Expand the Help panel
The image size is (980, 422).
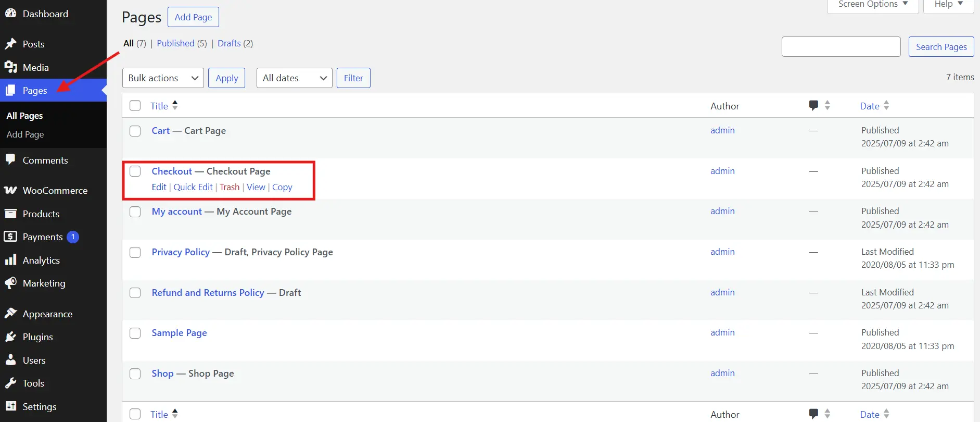click(x=948, y=5)
